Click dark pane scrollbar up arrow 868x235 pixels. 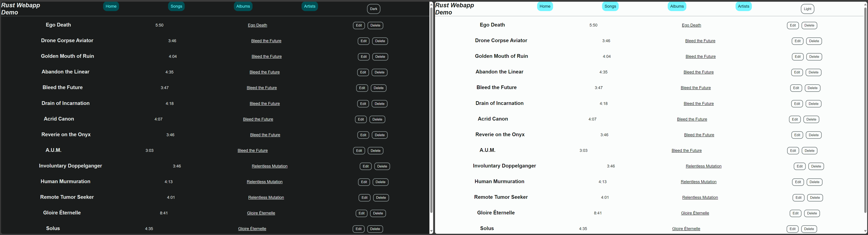point(431,4)
